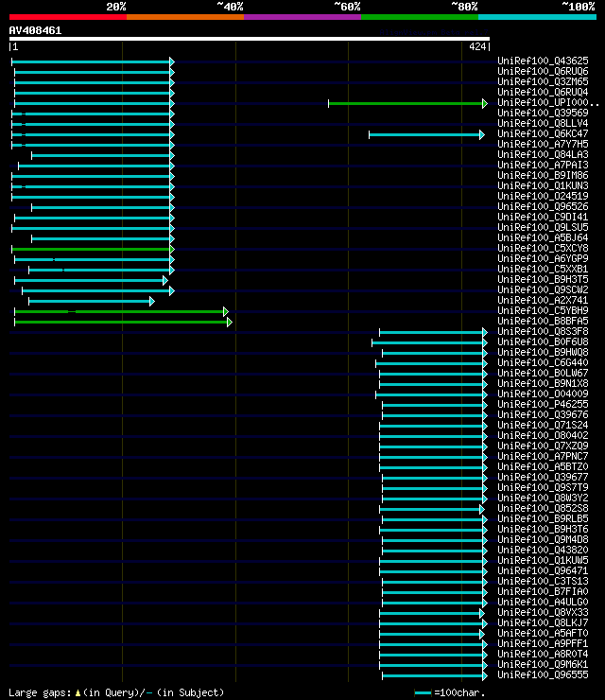This screenshot has width=605, height=700.
Task: Click the green ~80% identity legend segment
Action: pyautogui.click(x=420, y=17)
